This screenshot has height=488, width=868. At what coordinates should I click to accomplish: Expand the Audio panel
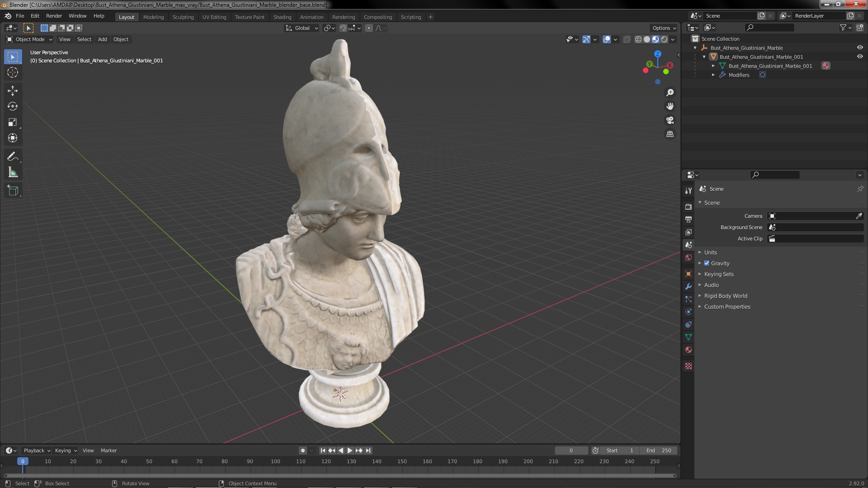click(x=711, y=285)
